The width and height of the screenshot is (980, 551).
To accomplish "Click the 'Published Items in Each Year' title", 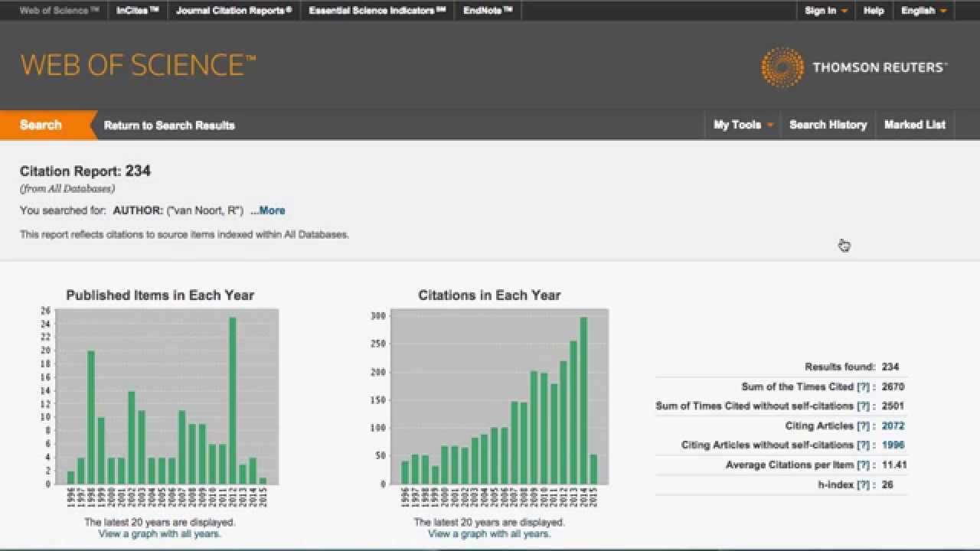I will click(160, 295).
